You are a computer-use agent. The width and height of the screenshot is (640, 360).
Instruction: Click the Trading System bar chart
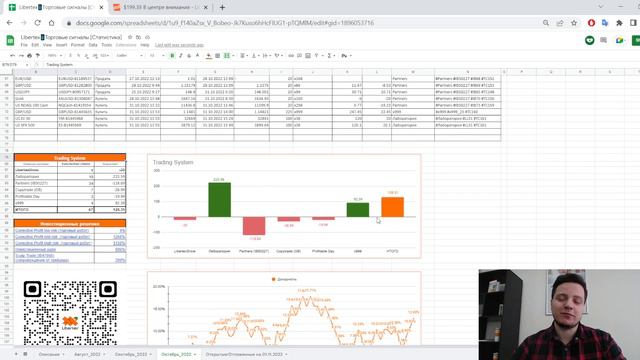click(284, 206)
